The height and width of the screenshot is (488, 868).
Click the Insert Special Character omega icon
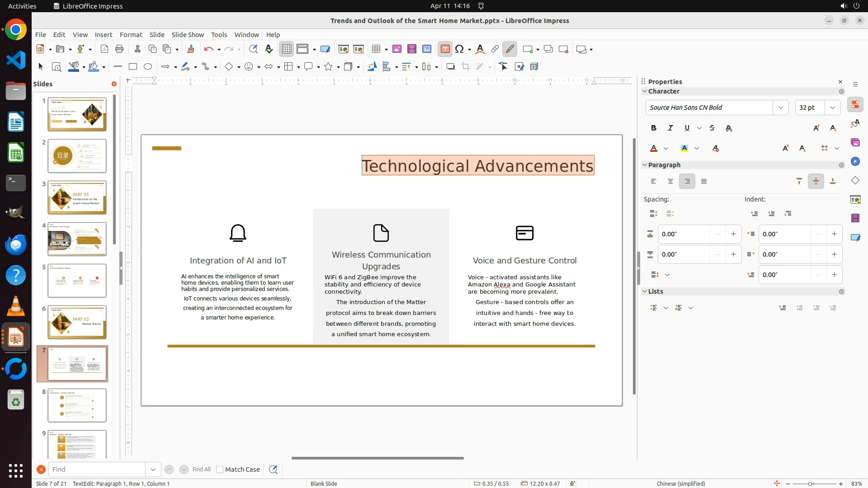point(460,49)
